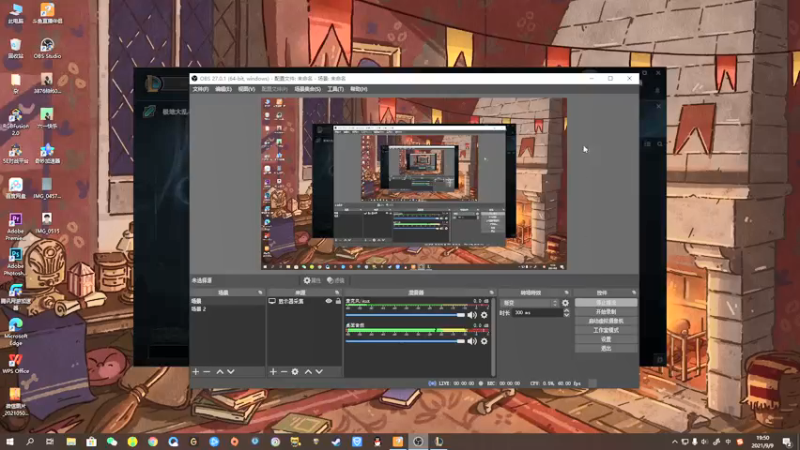Viewport: 800px width, 450px height.
Task: Click the 时长 300 ms duration field
Action: (x=537, y=313)
